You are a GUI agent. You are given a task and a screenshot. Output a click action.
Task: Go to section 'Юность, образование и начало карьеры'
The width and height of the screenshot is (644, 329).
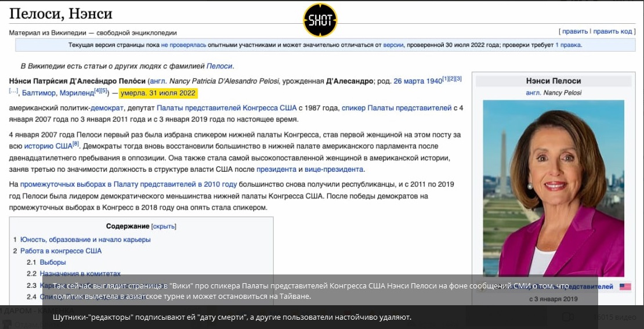pyautogui.click(x=85, y=240)
